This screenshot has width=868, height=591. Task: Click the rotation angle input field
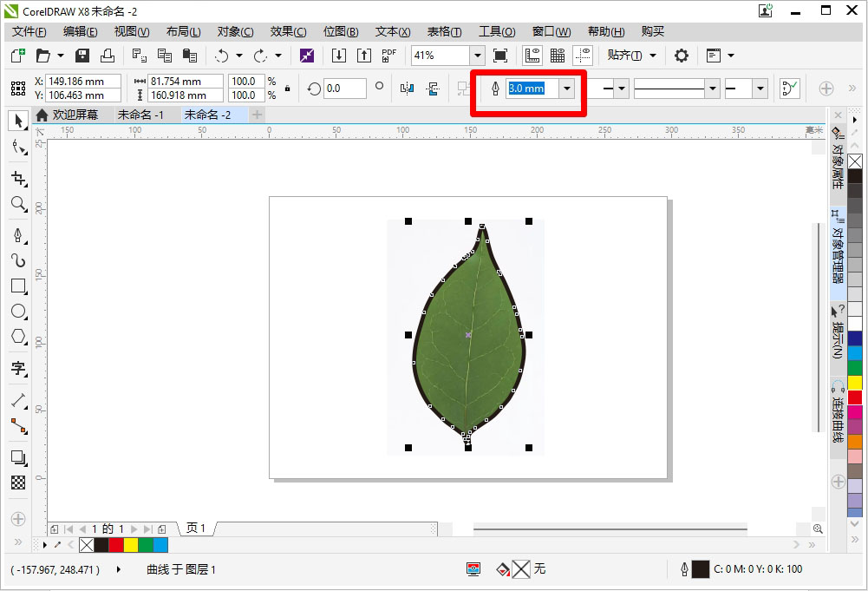(344, 88)
